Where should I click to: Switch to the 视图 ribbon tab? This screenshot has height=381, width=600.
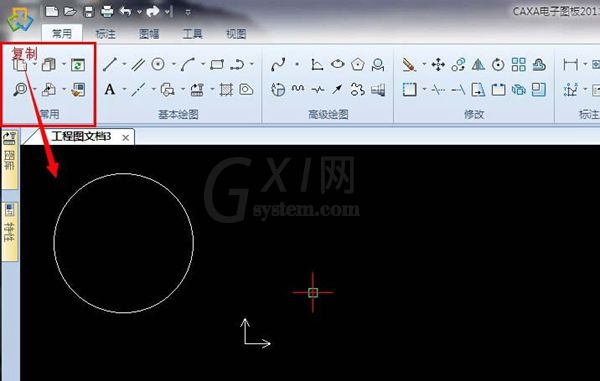pyautogui.click(x=236, y=34)
